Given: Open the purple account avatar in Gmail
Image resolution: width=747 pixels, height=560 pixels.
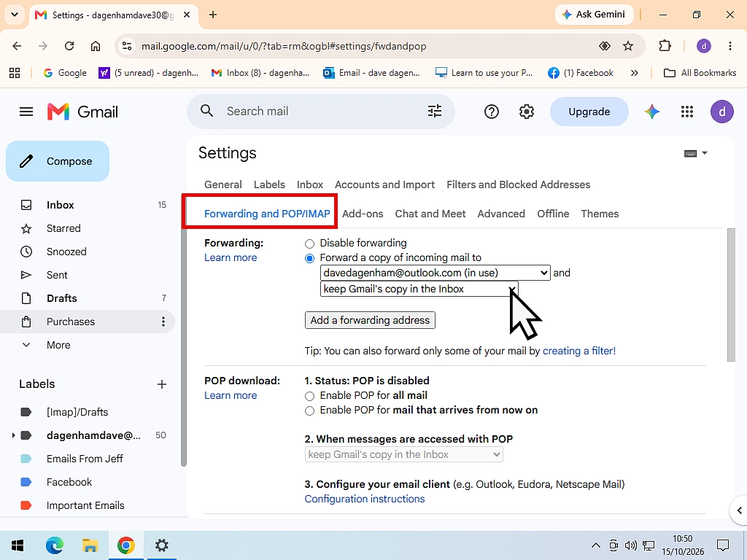Looking at the screenshot, I should point(721,112).
